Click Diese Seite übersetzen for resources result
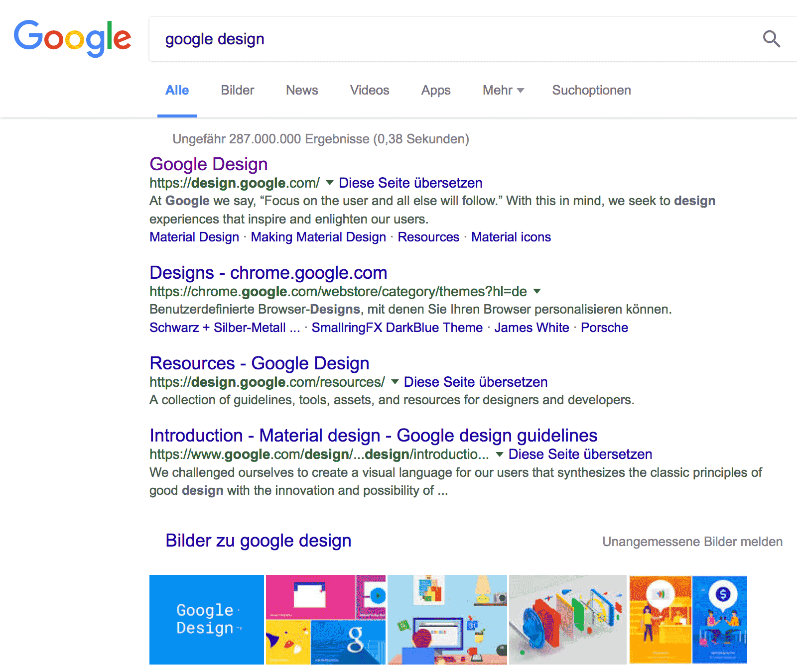 point(476,382)
